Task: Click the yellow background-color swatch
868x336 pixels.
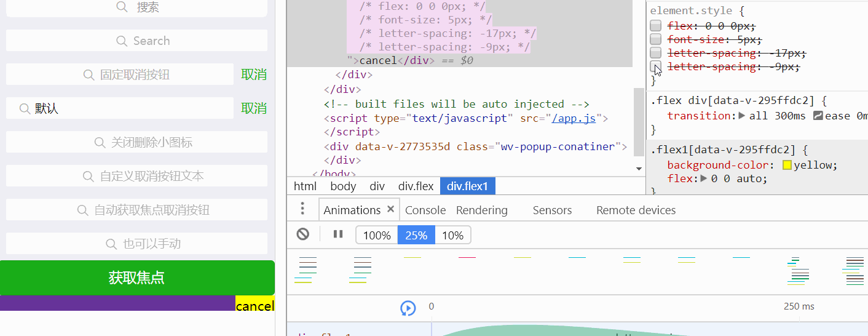Action: [x=787, y=165]
